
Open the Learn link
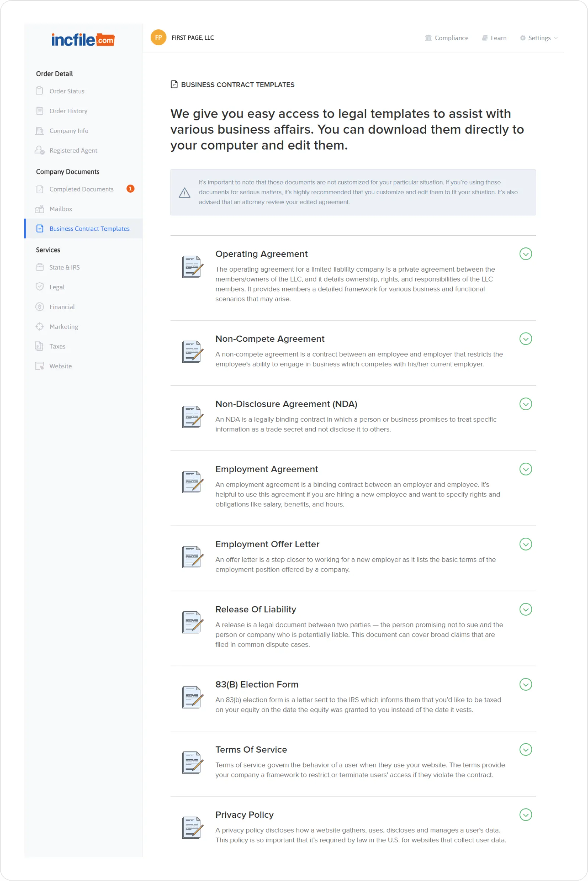tap(494, 38)
